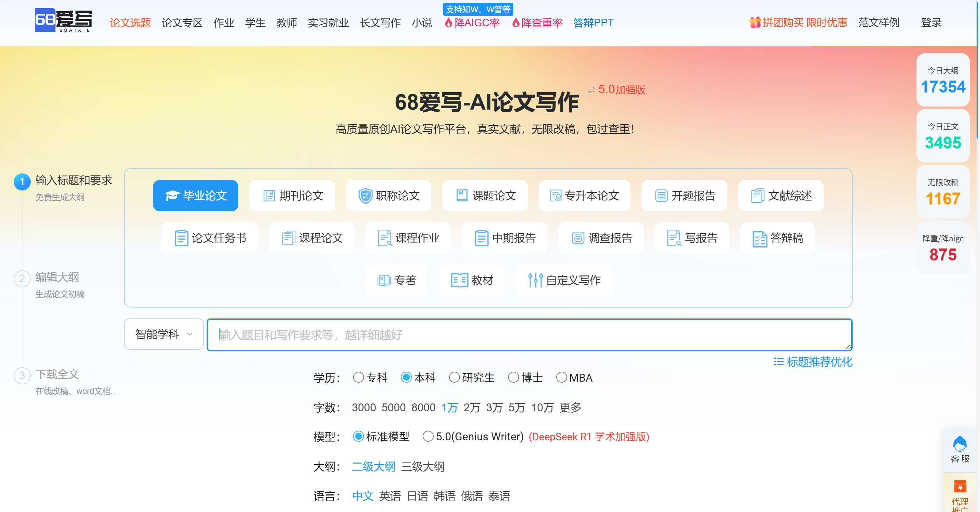Open the 长文写作 menu item
The width and height of the screenshot is (980, 512).
(380, 23)
